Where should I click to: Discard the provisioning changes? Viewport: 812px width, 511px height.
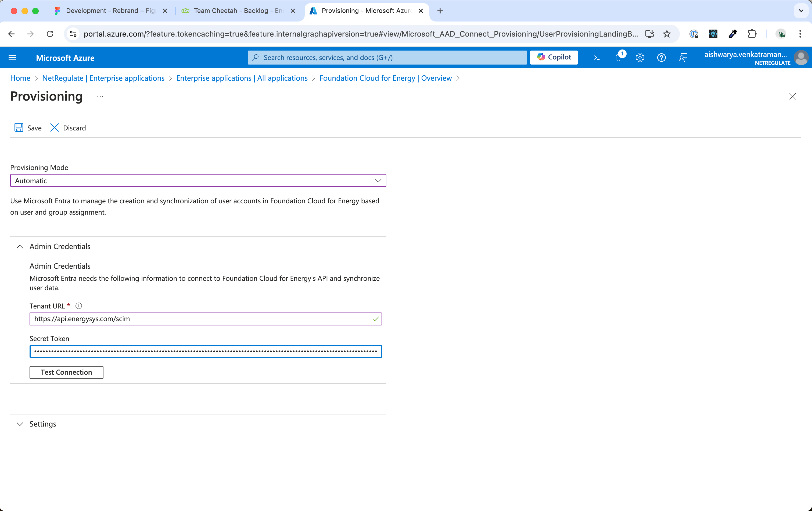coord(68,127)
